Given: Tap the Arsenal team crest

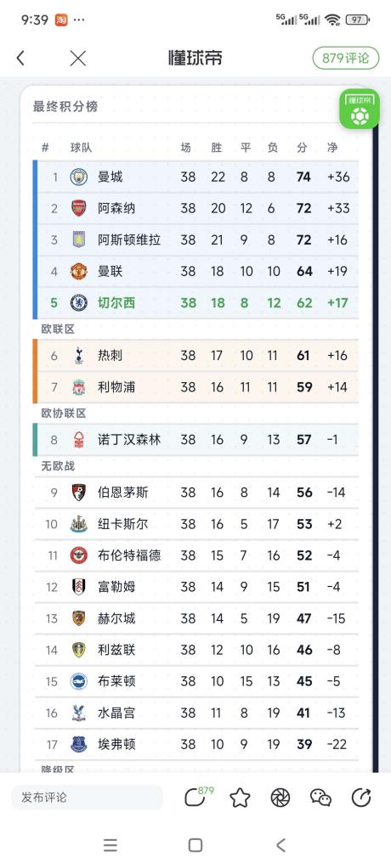Looking at the screenshot, I should pos(79,208).
